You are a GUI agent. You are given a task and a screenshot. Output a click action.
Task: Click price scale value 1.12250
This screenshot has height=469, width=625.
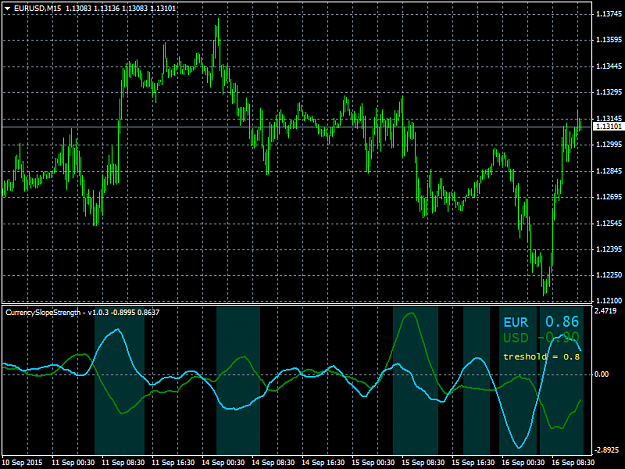[x=609, y=275]
